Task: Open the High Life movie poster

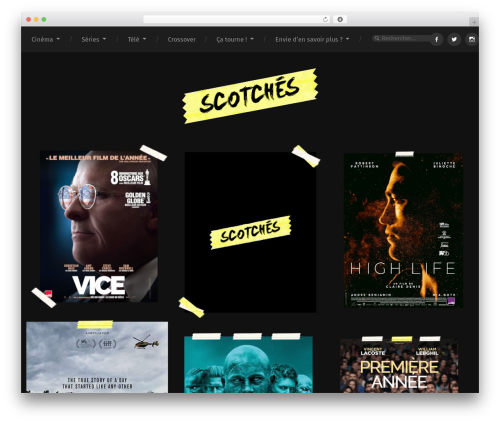Action: tap(403, 230)
